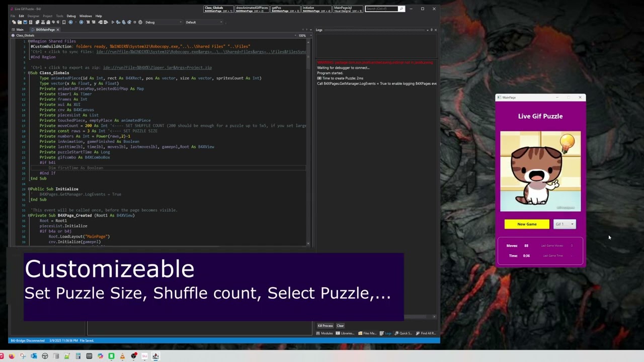Collapse the Public Sub Initialize block

tap(29, 189)
